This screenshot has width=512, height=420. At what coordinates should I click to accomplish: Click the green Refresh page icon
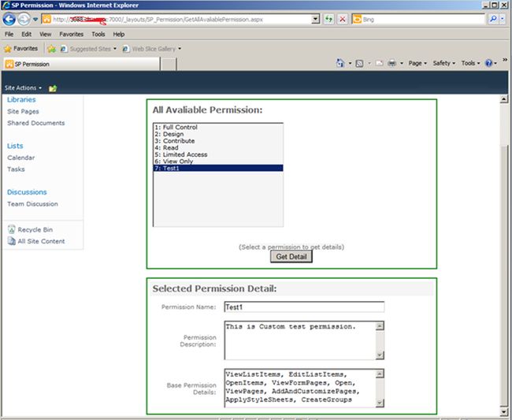click(x=328, y=19)
